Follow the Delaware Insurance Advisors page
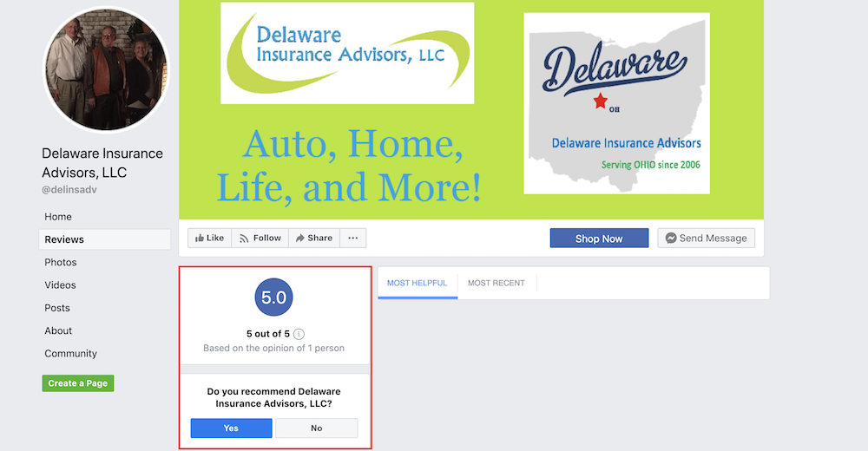The image size is (868, 451). click(x=260, y=238)
